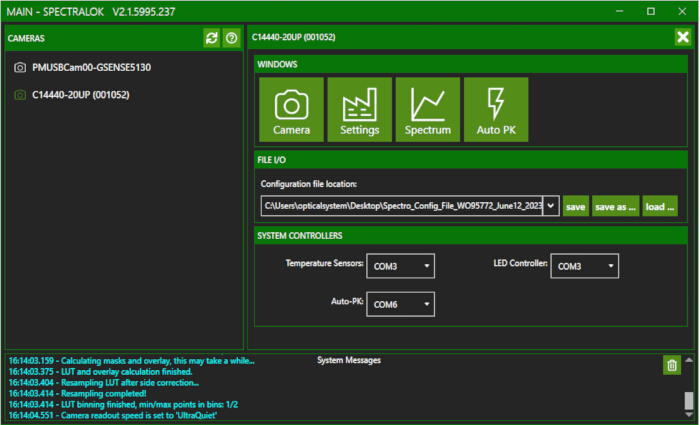
Task: Close the Spectralok main window
Action: coord(682,11)
